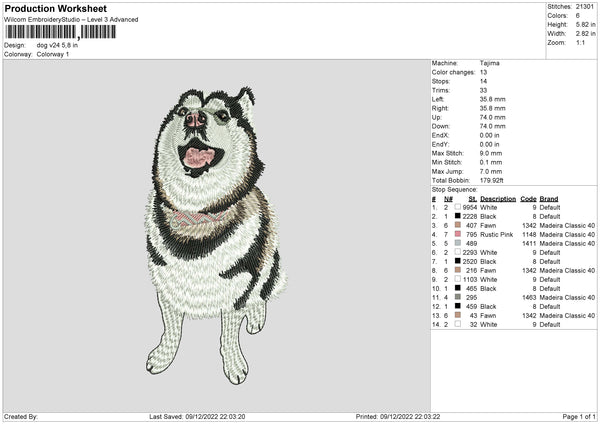Click 'Fawn' description in row 13
This screenshot has height=424, width=600.
pos(488,315)
